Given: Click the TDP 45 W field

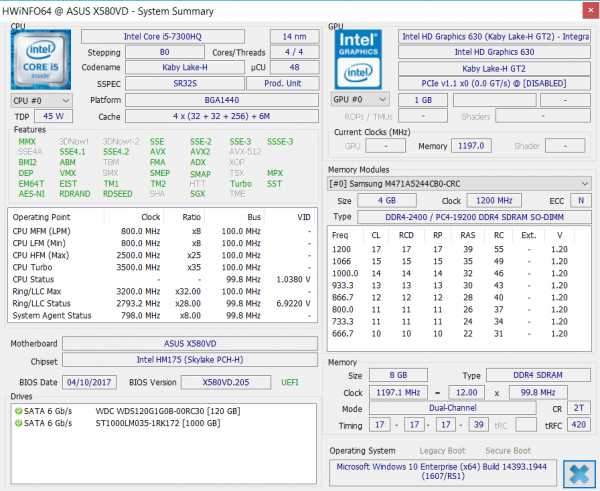Looking at the screenshot, I should click(53, 116).
